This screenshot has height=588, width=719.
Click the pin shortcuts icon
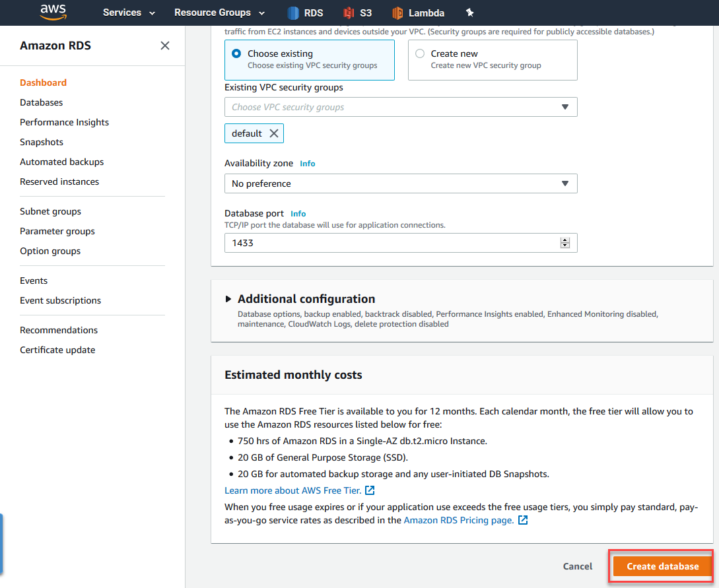click(x=469, y=13)
